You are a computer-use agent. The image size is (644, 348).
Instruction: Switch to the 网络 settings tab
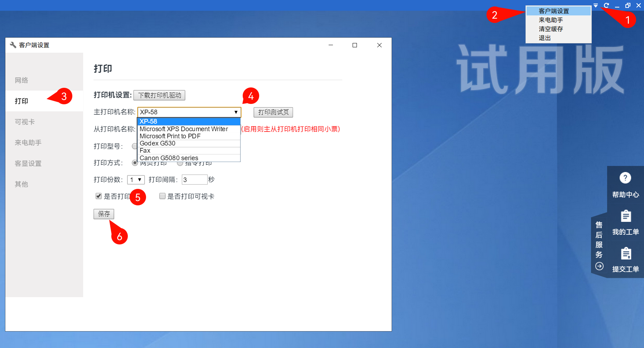[x=44, y=80]
